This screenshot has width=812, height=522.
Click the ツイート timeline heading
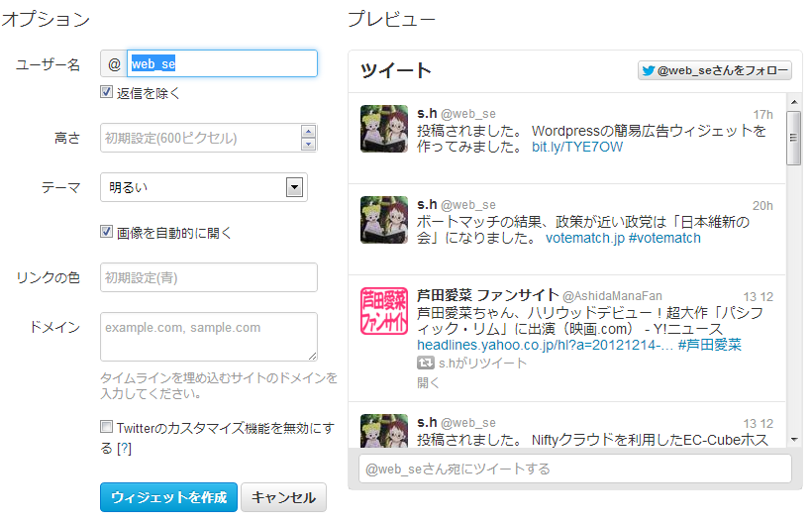(396, 70)
